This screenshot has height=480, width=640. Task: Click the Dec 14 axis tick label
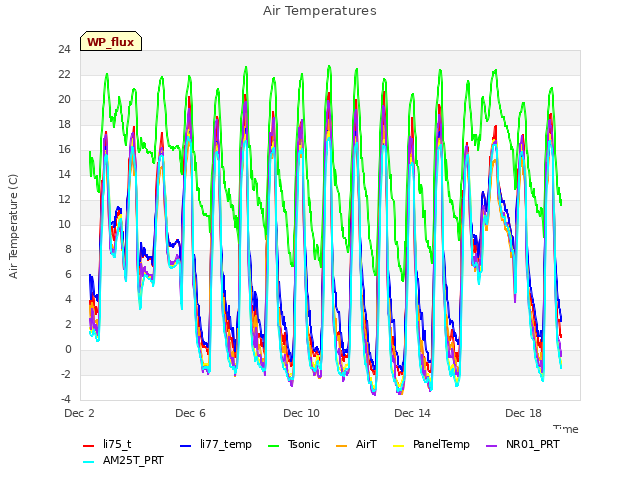click(412, 413)
